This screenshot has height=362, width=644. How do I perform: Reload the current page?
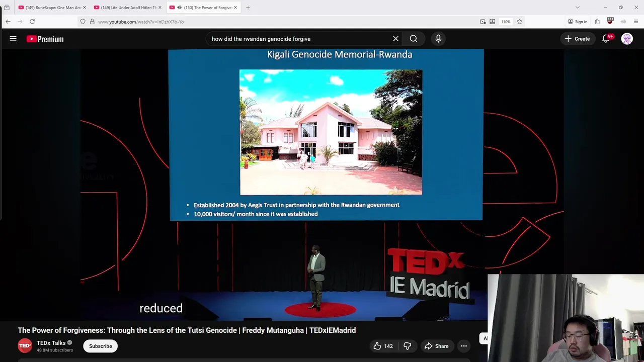(x=32, y=22)
